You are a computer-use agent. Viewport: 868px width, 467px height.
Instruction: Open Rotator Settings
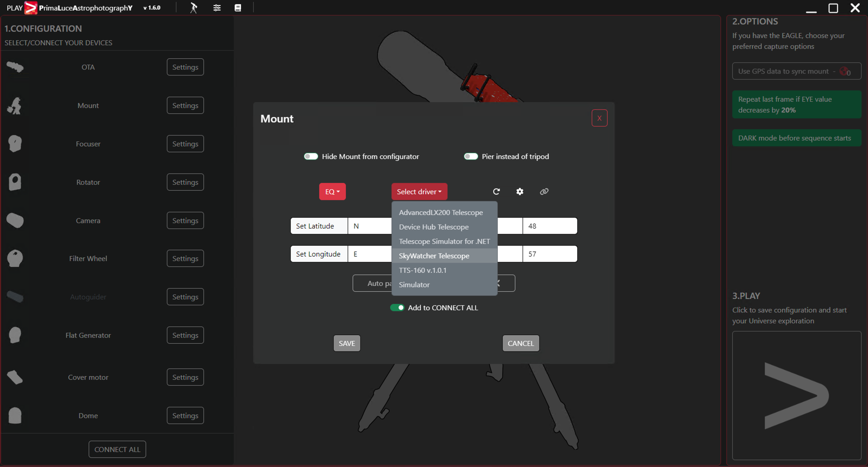coord(185,182)
